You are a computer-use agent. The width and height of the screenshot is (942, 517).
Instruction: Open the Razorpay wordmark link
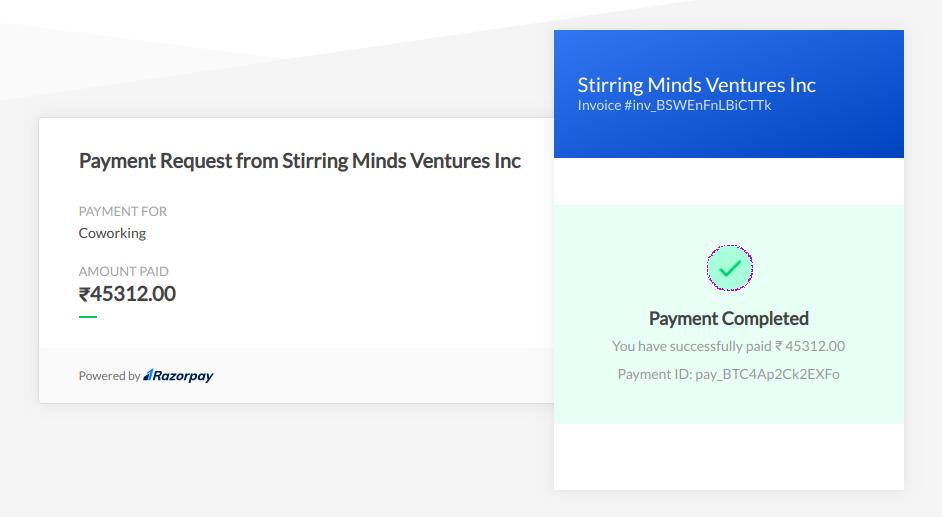click(x=182, y=376)
